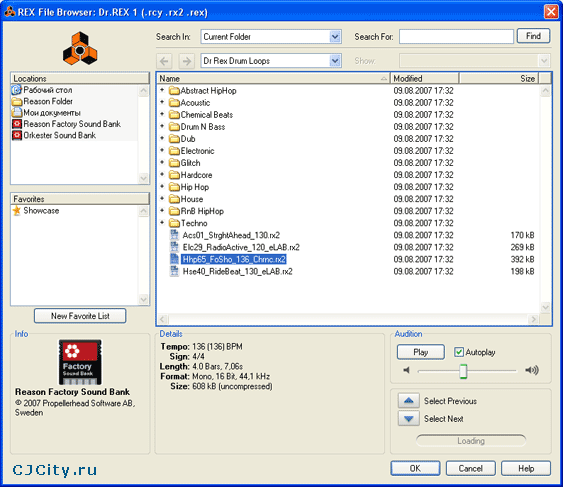This screenshot has height=487, width=563.
Task: Click the Elc29_RadioActive_120_eLAB.rx2 file icon
Action: coord(174,247)
